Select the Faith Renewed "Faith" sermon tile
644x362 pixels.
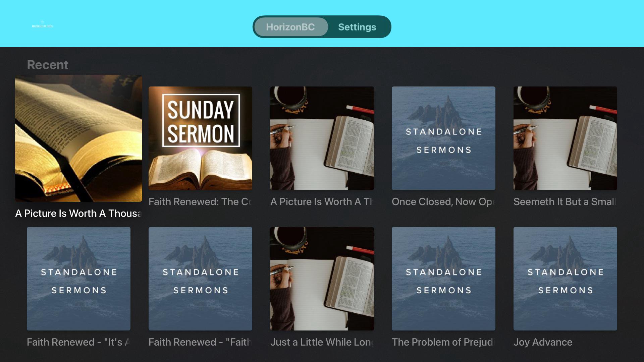click(x=200, y=279)
